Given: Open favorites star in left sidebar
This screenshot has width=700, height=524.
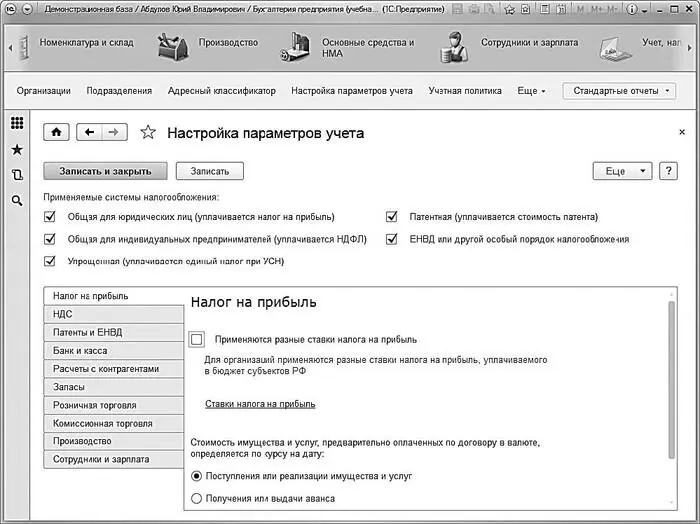Looking at the screenshot, I should (x=17, y=150).
